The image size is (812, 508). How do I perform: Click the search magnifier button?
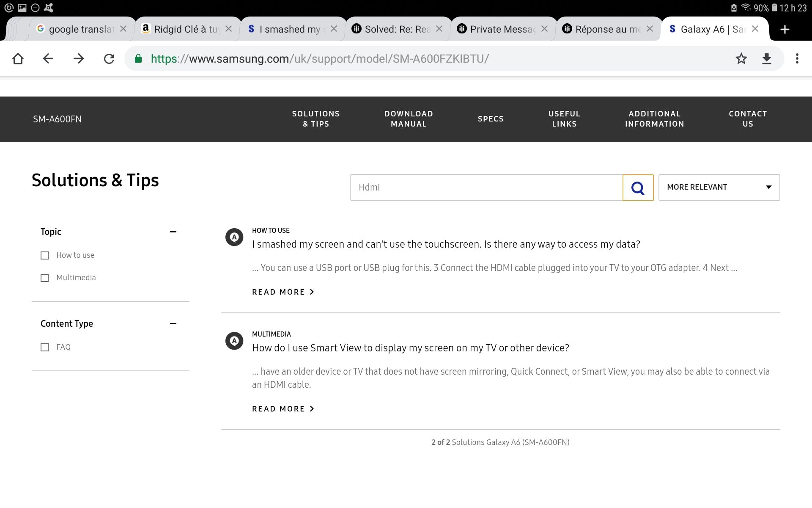(638, 188)
